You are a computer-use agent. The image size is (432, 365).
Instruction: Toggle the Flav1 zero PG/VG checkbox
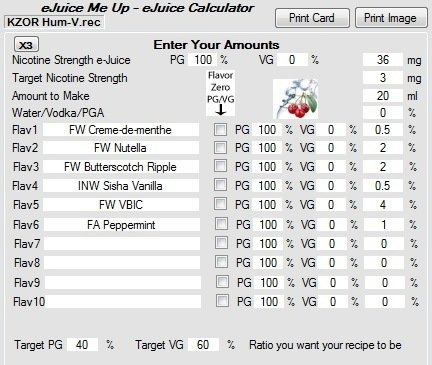pos(221,129)
